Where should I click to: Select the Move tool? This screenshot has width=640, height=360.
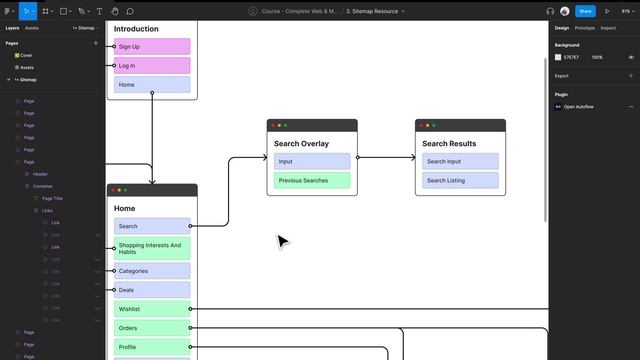click(x=26, y=11)
